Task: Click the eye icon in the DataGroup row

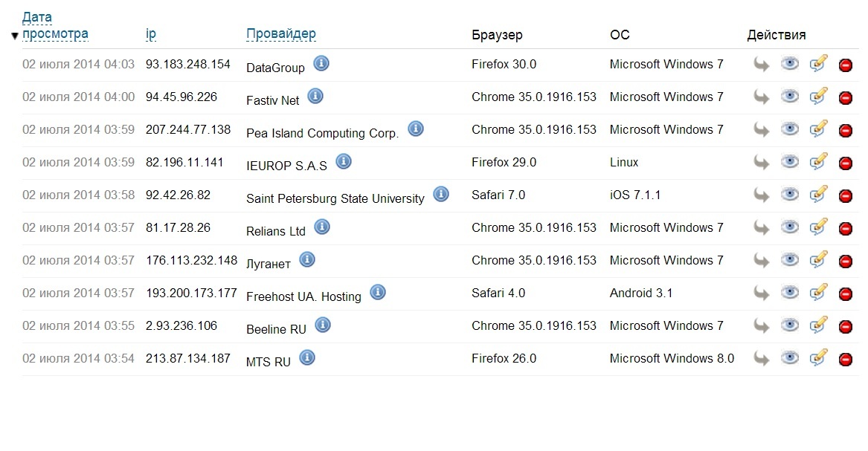Action: (790, 64)
